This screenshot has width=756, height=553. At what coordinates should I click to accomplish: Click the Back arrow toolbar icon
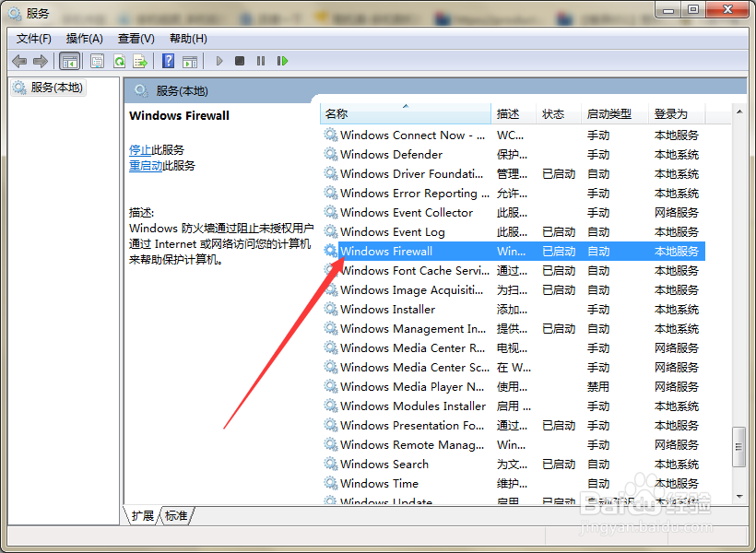point(19,61)
